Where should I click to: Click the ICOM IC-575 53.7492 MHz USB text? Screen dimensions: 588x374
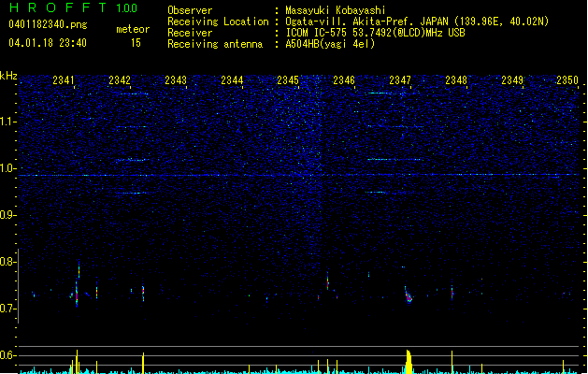[375, 33]
